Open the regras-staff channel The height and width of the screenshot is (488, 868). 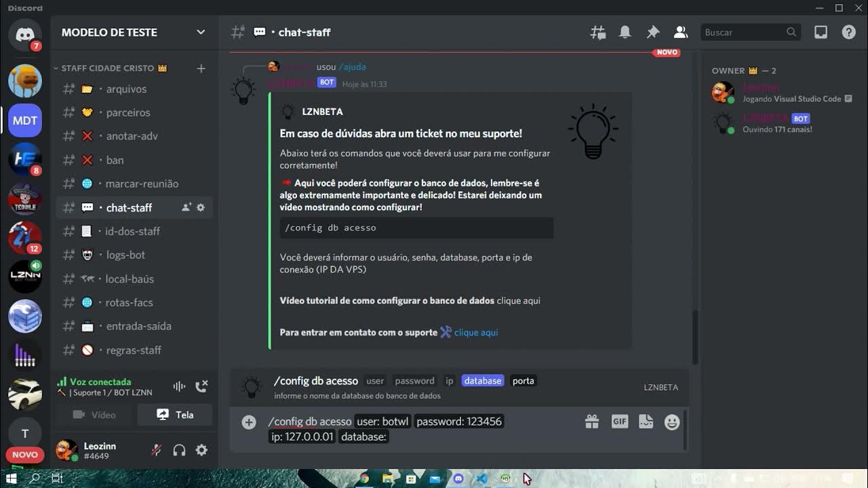click(x=134, y=350)
